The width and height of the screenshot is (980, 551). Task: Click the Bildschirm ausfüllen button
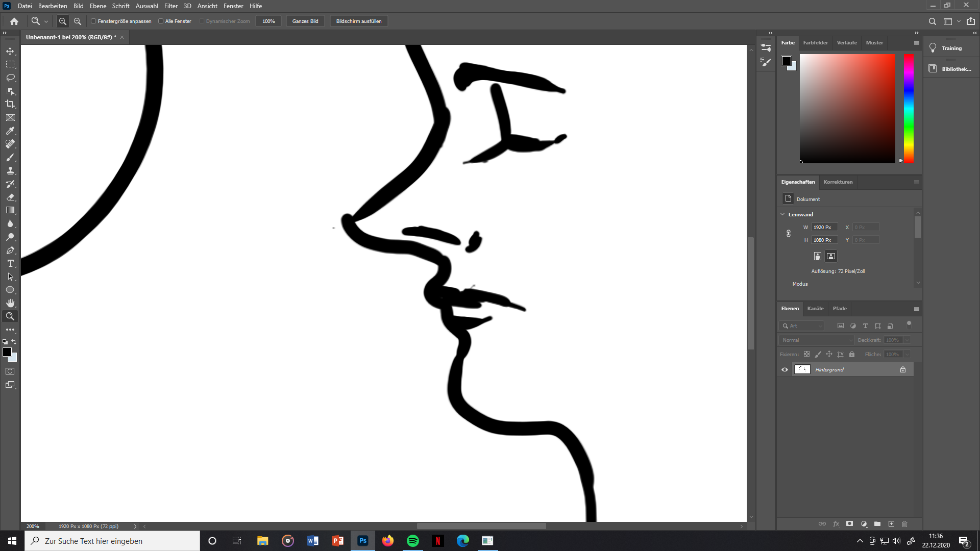pos(358,21)
